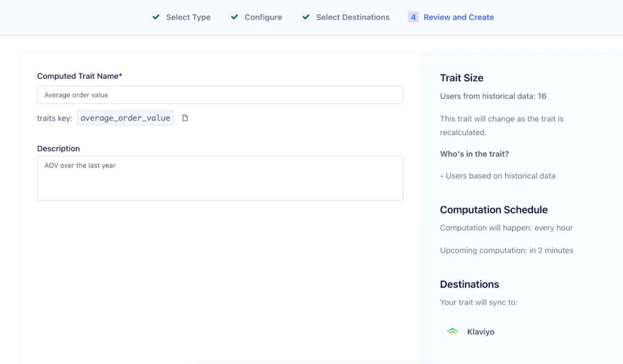The image size is (623, 364).
Task: Click the copy traits key icon
Action: [185, 118]
